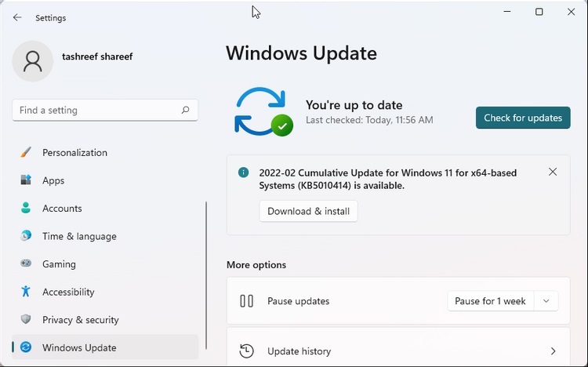The height and width of the screenshot is (367, 588).
Task: Open Personalization settings
Action: [x=105, y=152]
